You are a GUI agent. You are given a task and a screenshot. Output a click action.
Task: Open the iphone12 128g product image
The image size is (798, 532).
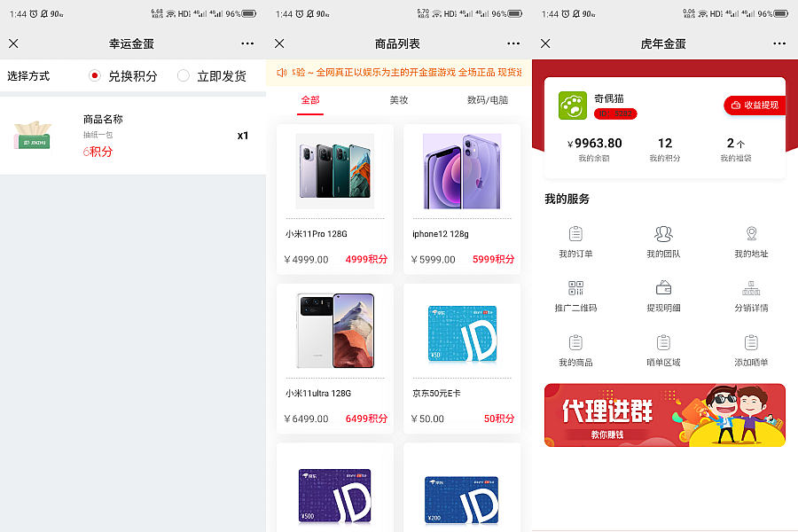pyautogui.click(x=462, y=171)
